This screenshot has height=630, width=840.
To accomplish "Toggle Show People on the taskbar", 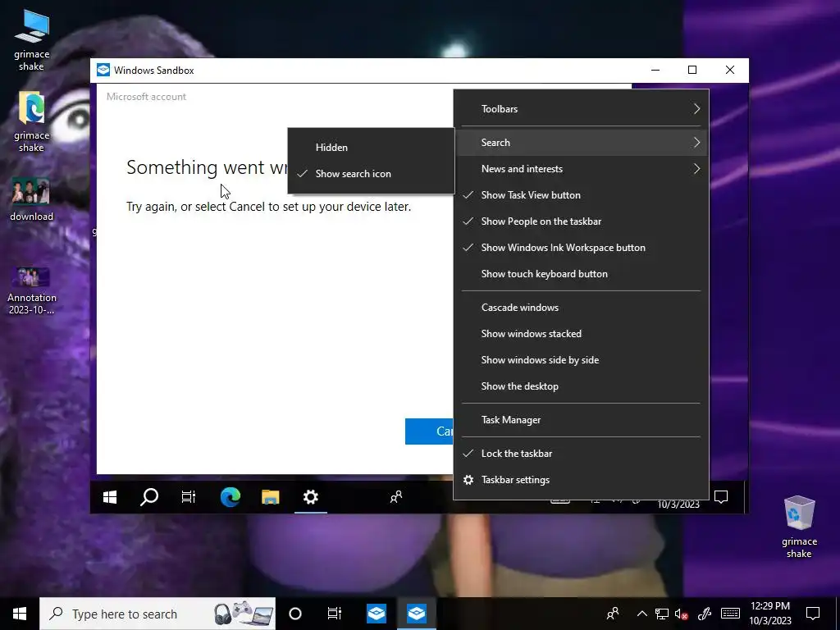I will tap(582, 221).
